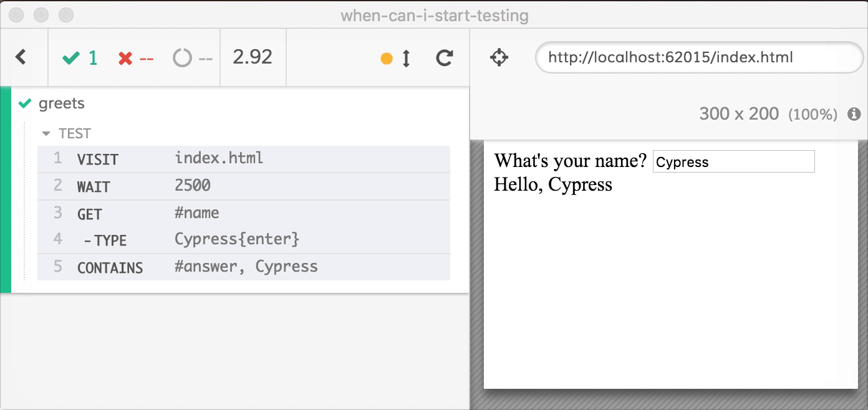Toggle auto-scrolling with the vertical arrow icon
Viewport: 868px width, 410px height.
point(406,59)
